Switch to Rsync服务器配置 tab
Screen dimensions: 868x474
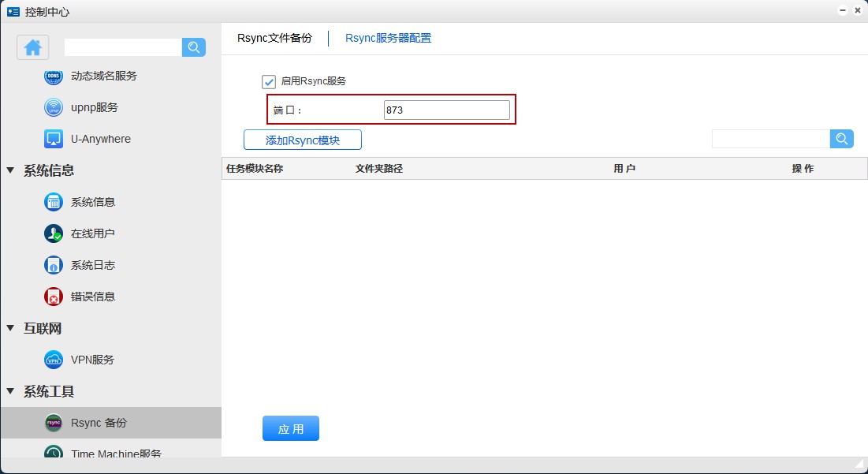click(388, 39)
